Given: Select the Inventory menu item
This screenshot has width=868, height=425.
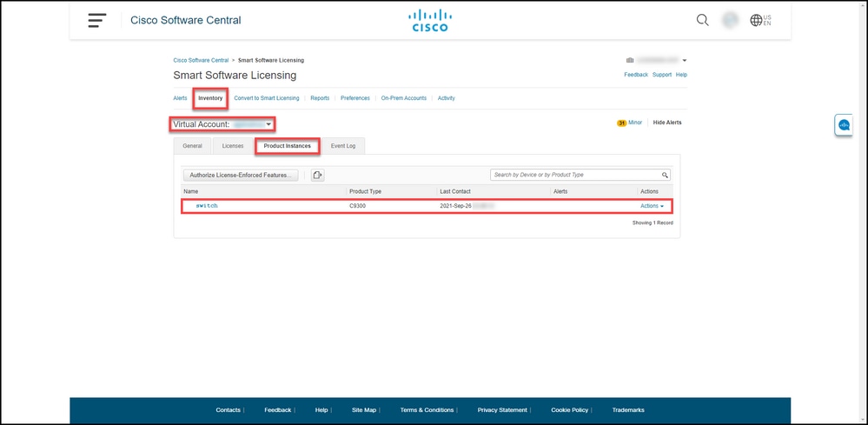Looking at the screenshot, I should pos(210,98).
